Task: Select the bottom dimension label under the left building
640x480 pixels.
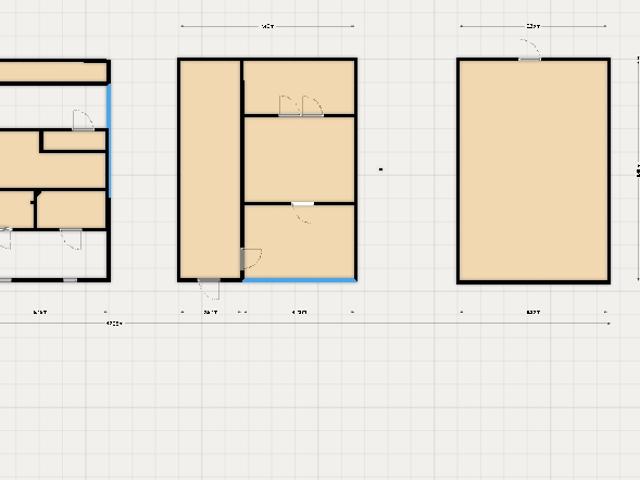Action: tap(40, 312)
